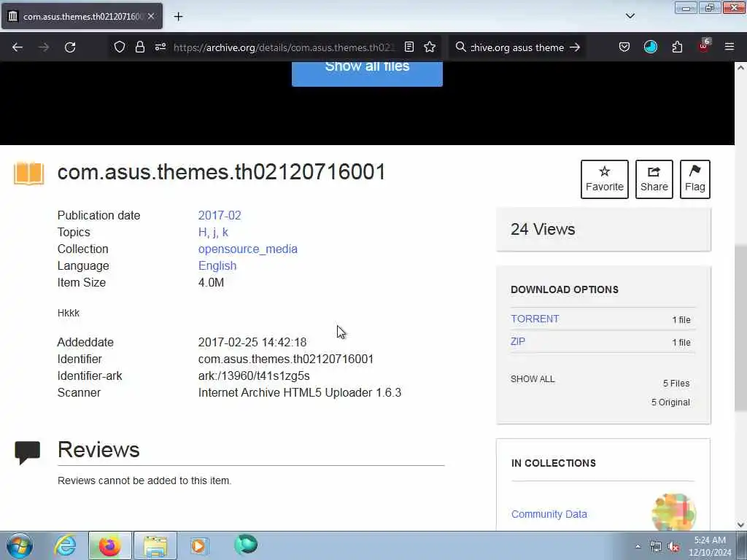This screenshot has height=560, width=747.
Task: Click the Reviews speech bubble icon
Action: [27, 452]
